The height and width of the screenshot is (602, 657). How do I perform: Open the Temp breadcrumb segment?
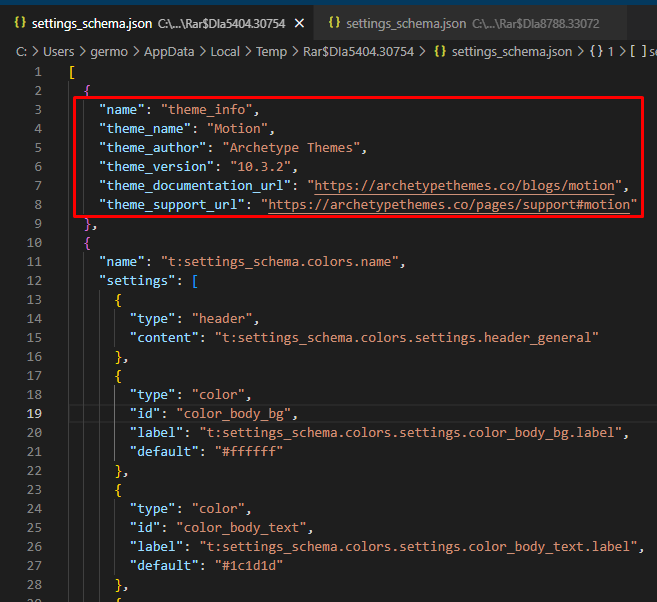pos(271,52)
